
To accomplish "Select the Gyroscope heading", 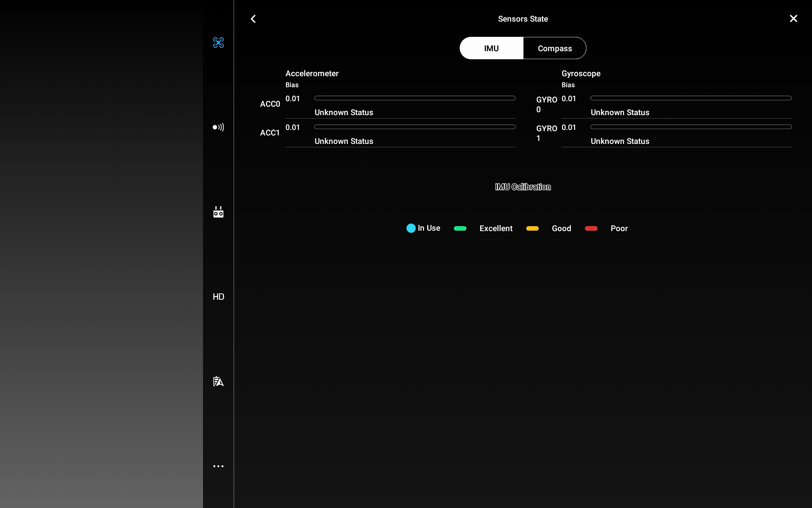I will 581,73.
